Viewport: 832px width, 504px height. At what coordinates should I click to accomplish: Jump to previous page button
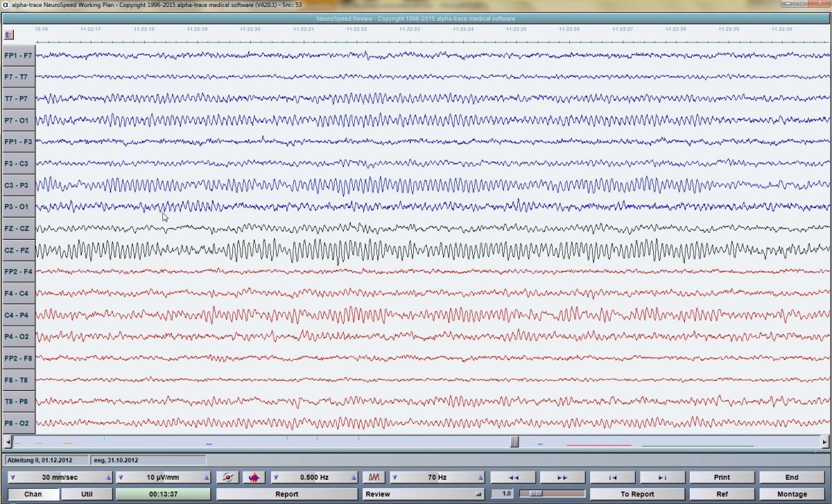point(612,477)
